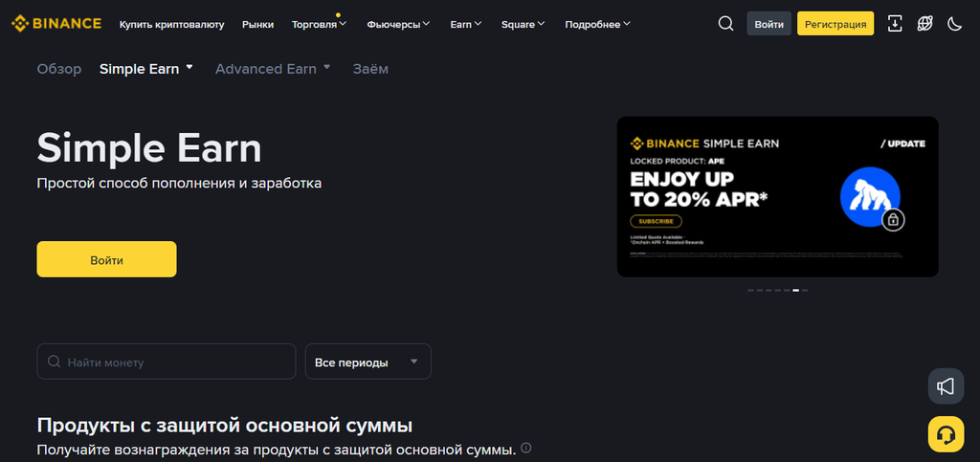Open the search magnifier in the top bar
This screenshot has height=462, width=980.
click(x=725, y=24)
